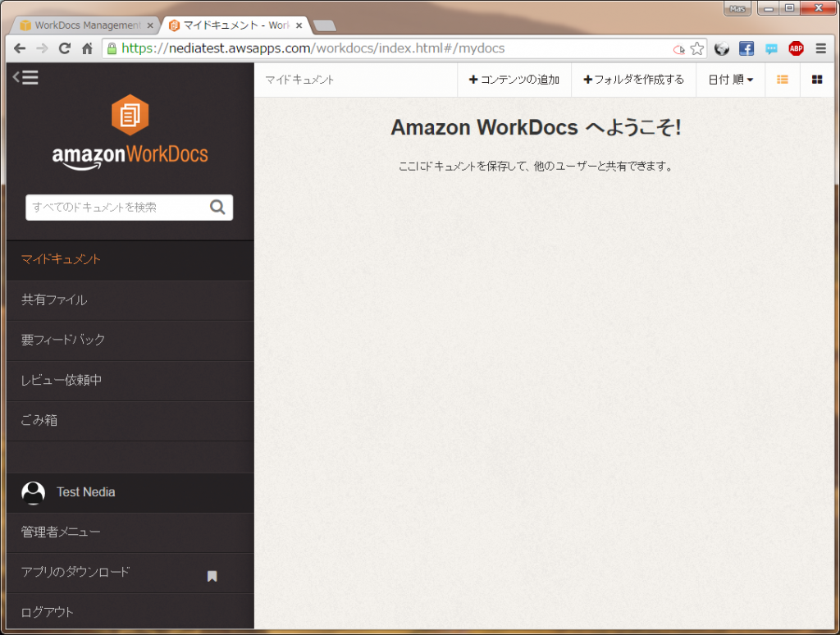This screenshot has width=840, height=635.
Task: Bookmark page with star icon
Action: pos(697,48)
